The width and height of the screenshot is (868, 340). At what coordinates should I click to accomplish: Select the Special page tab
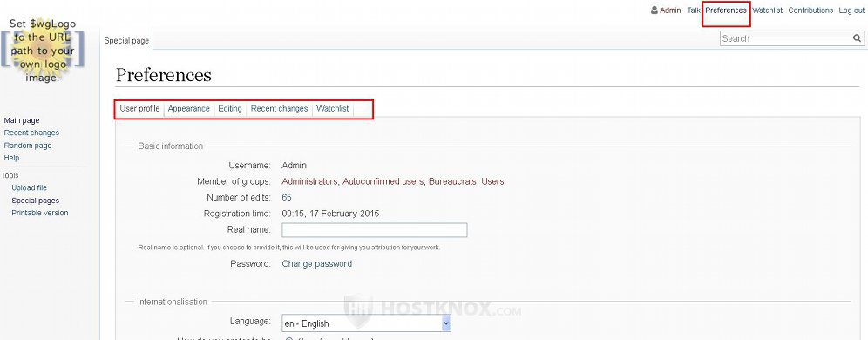pos(126,40)
